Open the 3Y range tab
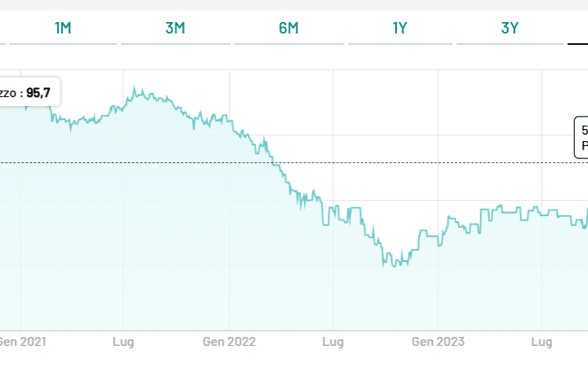 510,29
